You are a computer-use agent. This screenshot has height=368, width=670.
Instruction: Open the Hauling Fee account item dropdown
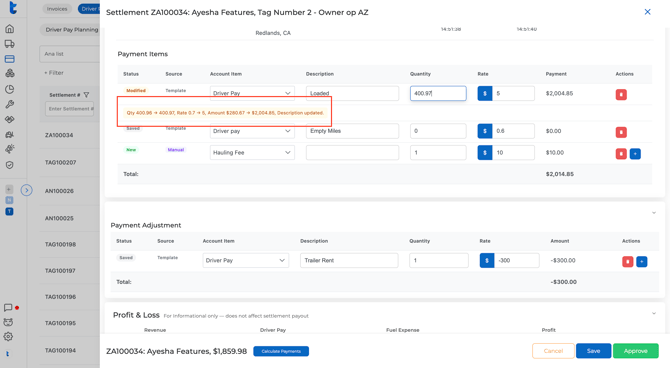tap(252, 153)
